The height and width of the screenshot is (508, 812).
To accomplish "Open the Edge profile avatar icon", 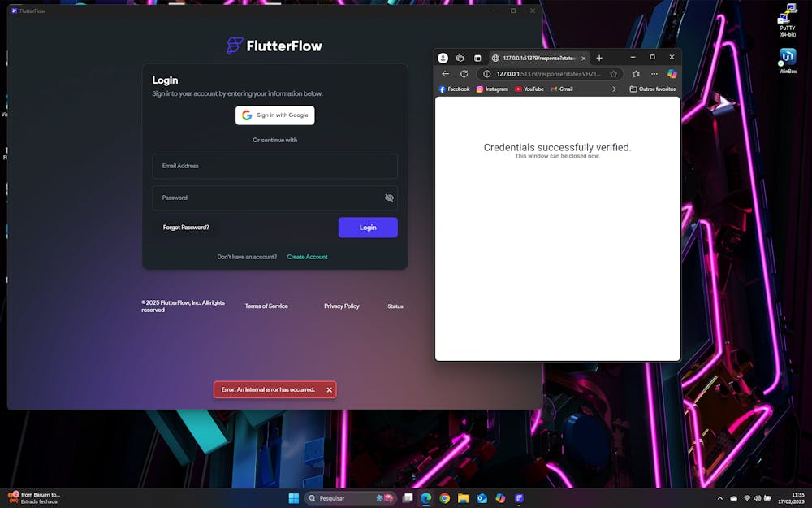I will point(443,58).
